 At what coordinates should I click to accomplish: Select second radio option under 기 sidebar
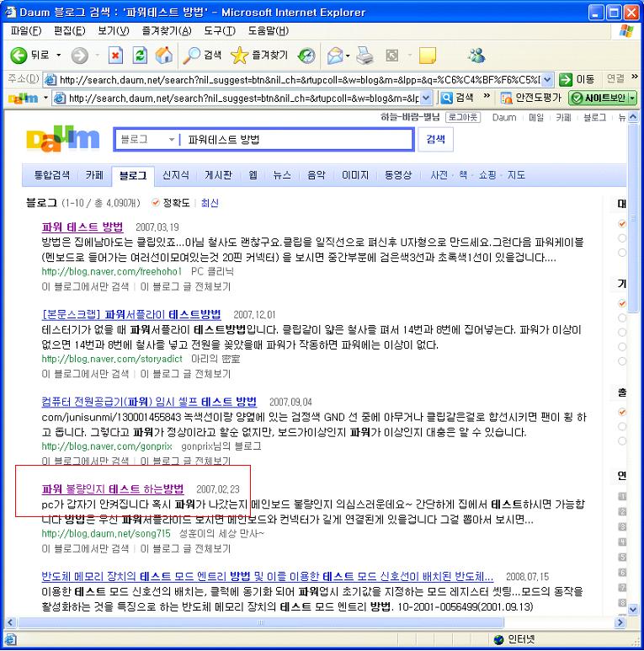[x=621, y=318]
